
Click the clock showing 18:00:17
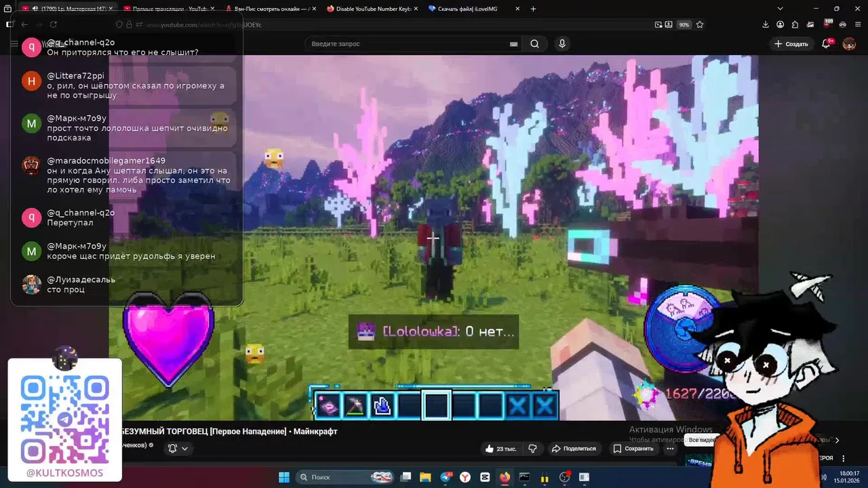coord(849,474)
